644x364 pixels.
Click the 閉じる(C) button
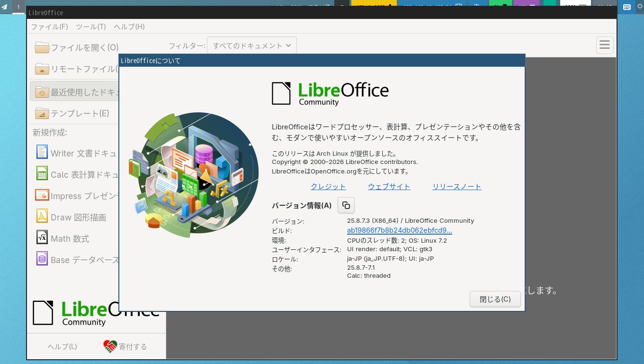[x=495, y=299]
